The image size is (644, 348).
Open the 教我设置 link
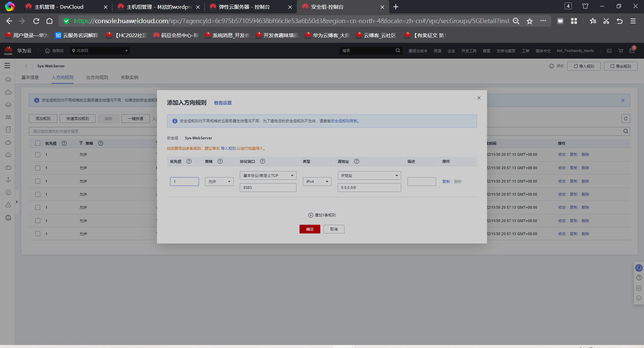point(223,103)
